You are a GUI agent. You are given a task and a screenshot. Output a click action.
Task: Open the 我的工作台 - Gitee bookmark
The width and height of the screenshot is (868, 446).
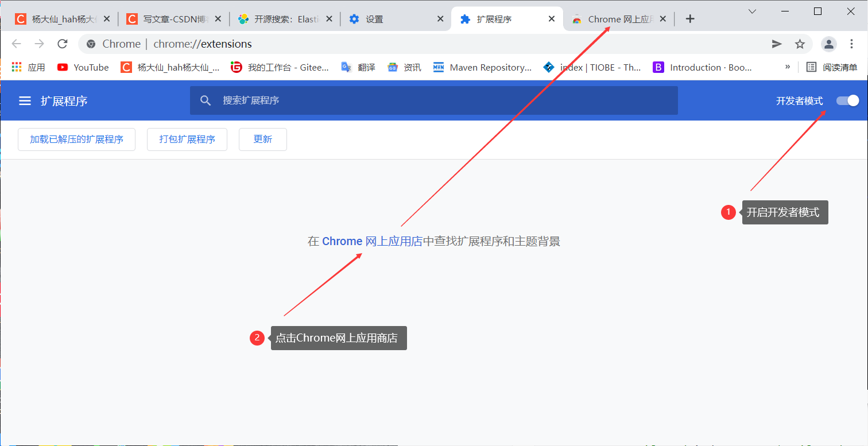[280, 67]
